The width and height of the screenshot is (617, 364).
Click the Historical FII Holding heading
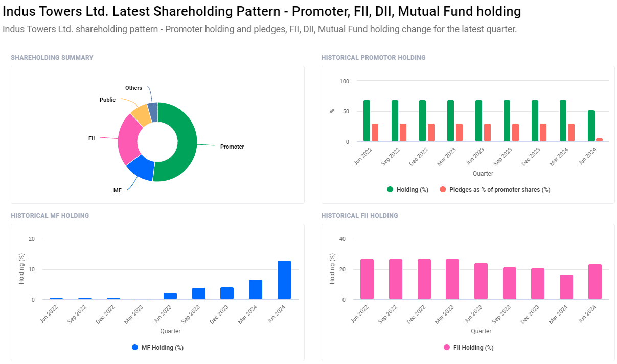click(x=360, y=216)
